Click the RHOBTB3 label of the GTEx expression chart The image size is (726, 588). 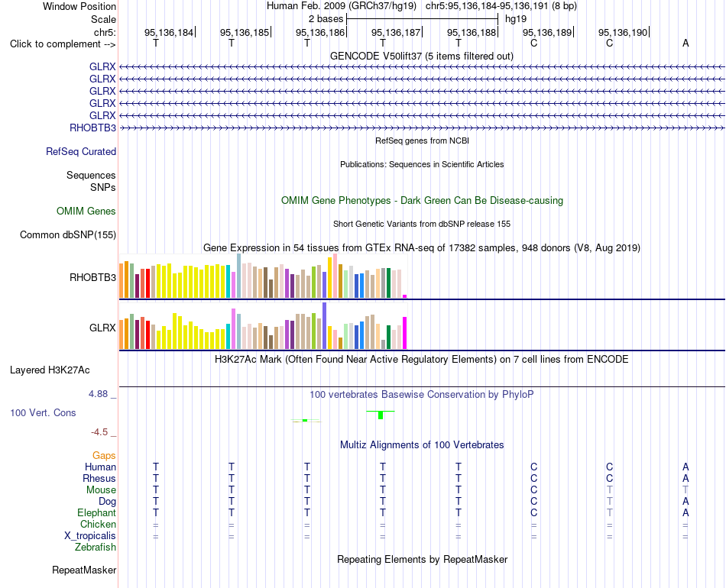click(92, 277)
